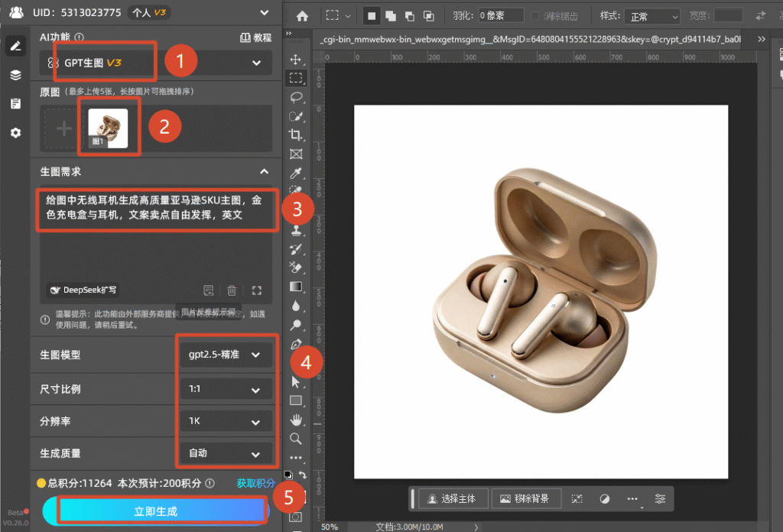This screenshot has height=532, width=783.
Task: Click info icon next to AI功能
Action: [80, 37]
